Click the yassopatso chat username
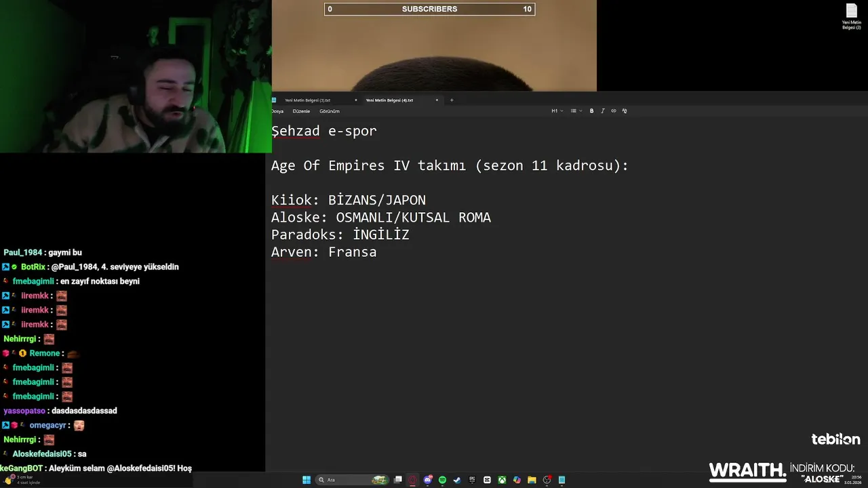The height and width of the screenshot is (488, 868). click(24, 411)
